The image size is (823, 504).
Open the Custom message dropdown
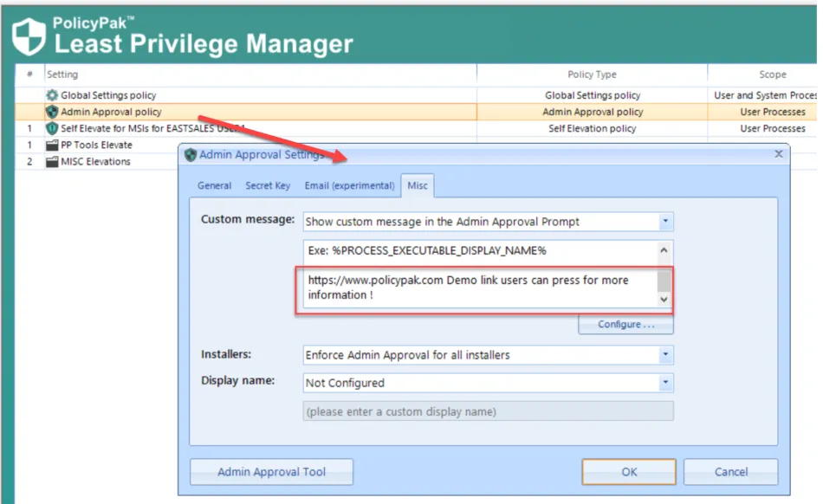click(x=665, y=222)
